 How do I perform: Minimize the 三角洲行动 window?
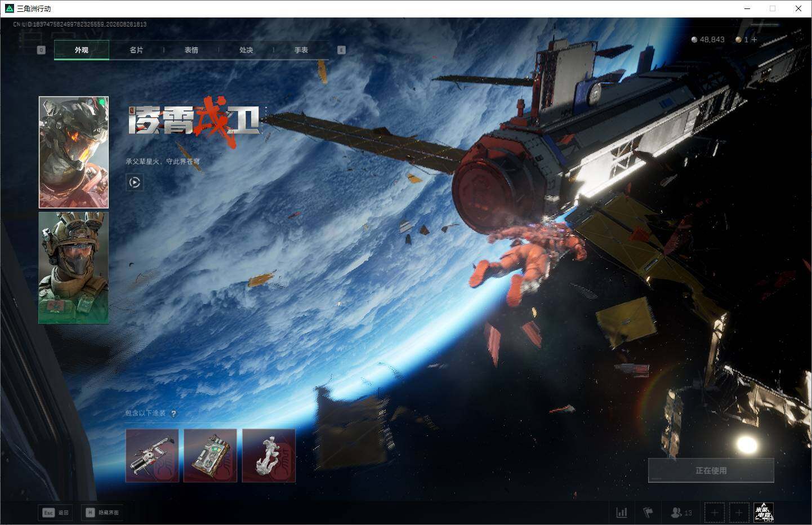[747, 8]
